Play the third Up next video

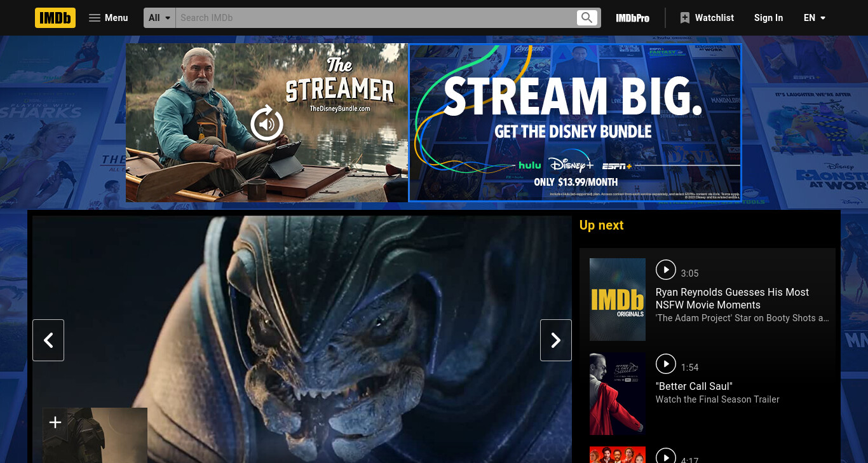click(665, 456)
